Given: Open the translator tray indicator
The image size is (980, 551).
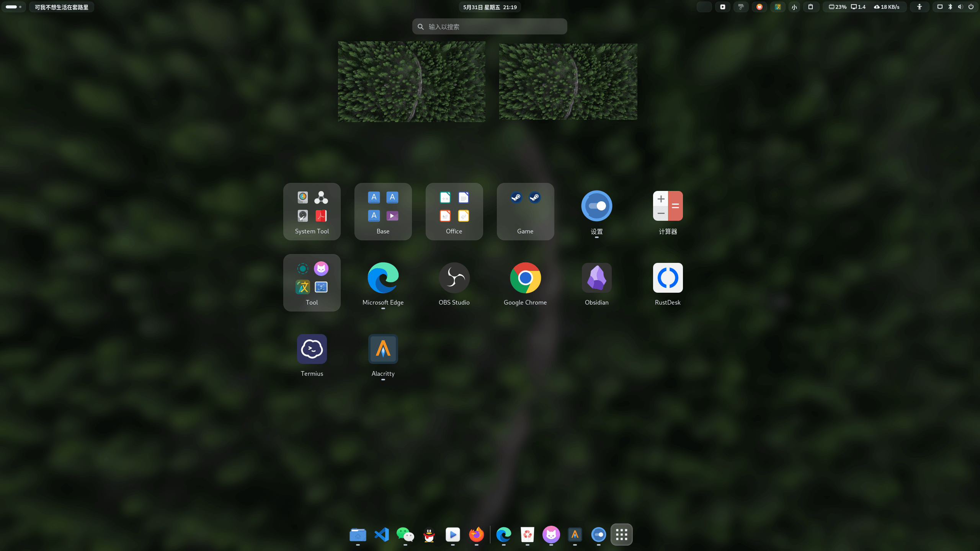Looking at the screenshot, I should pyautogui.click(x=778, y=7).
